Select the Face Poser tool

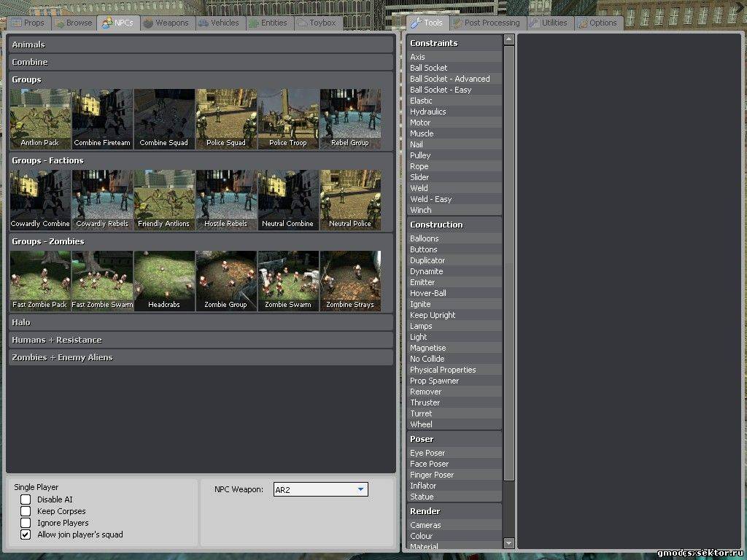[x=454, y=463]
